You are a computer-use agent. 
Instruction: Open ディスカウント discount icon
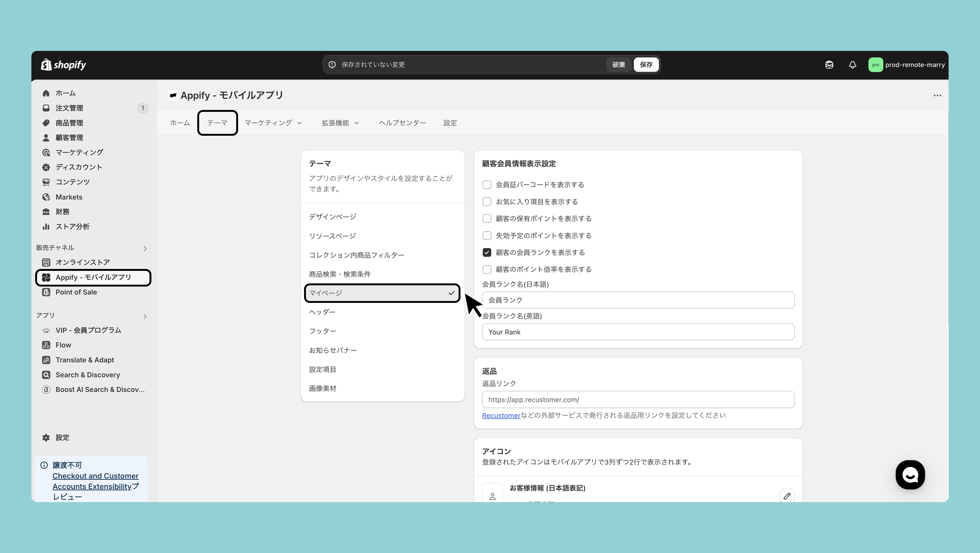(46, 167)
